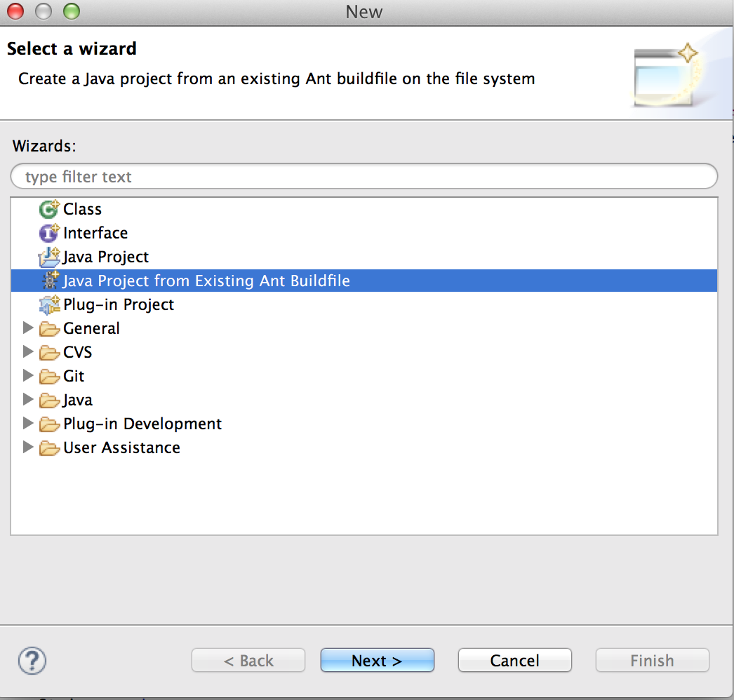The height and width of the screenshot is (700, 734).
Task: Select the Java Project wizard entry
Action: pos(106,257)
